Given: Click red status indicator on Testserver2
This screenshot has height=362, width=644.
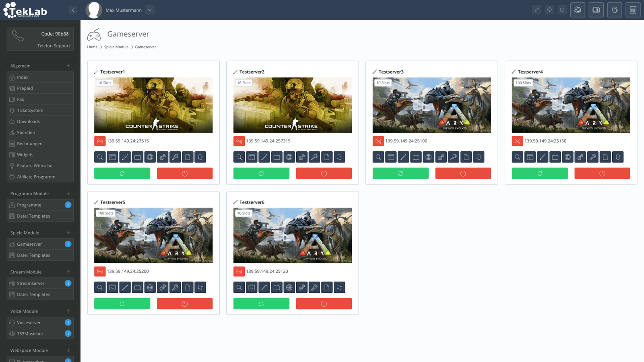Looking at the screenshot, I should point(239,141).
